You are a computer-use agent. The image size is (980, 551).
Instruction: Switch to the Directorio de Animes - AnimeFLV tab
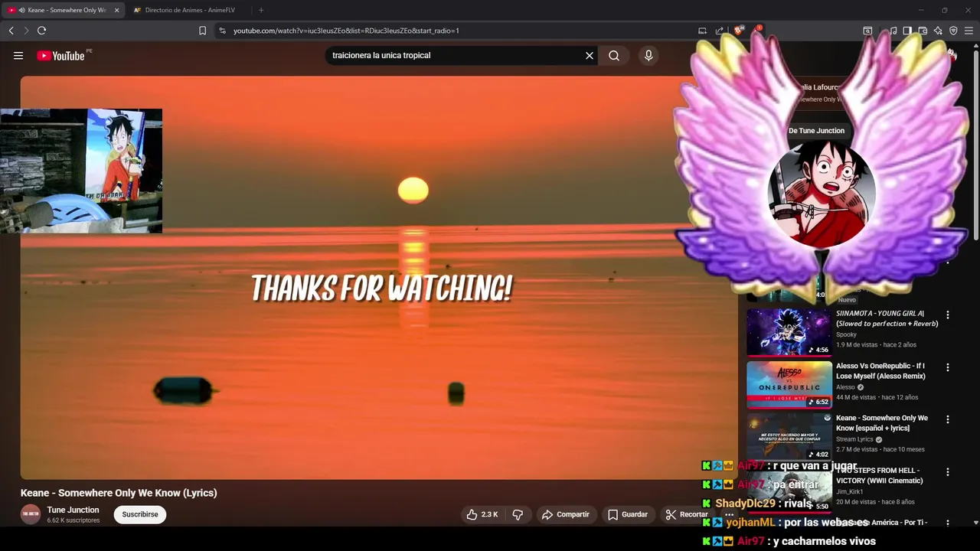coord(188,10)
